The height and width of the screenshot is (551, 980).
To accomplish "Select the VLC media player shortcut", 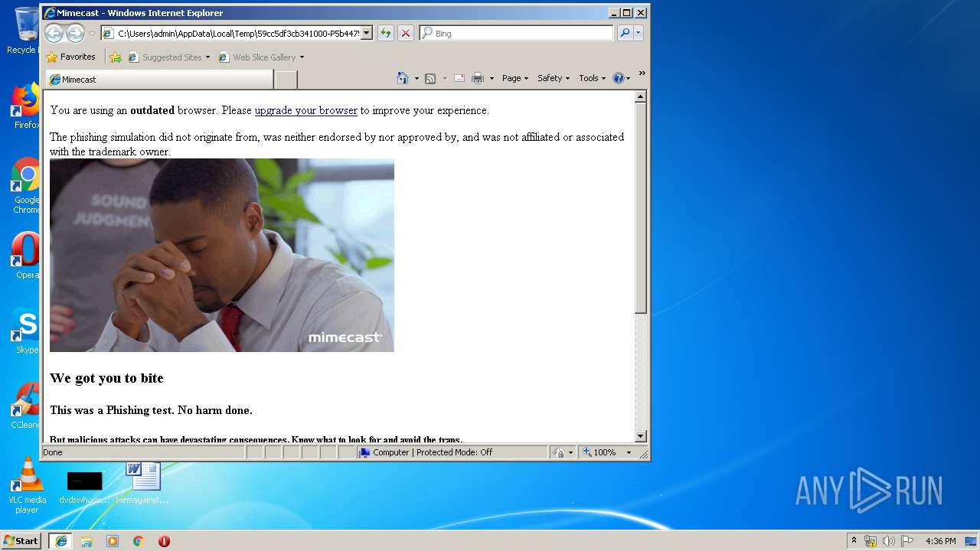I will pos(27,485).
